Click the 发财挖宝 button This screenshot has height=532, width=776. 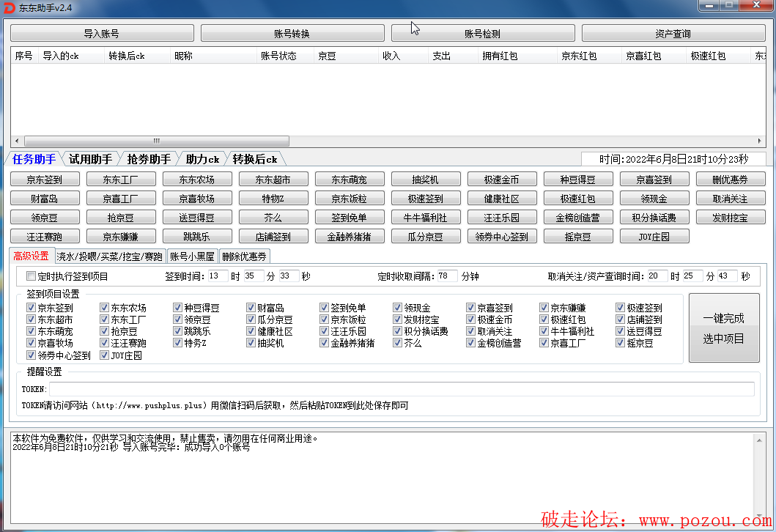(731, 217)
